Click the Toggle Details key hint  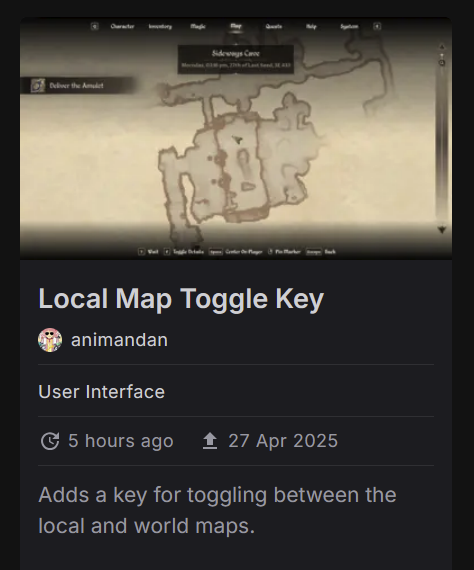point(184,252)
